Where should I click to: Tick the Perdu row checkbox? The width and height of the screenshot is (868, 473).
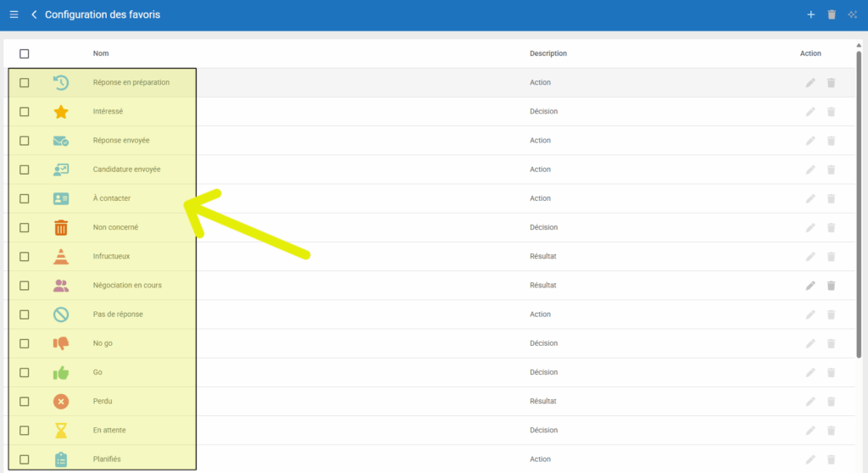(x=25, y=401)
